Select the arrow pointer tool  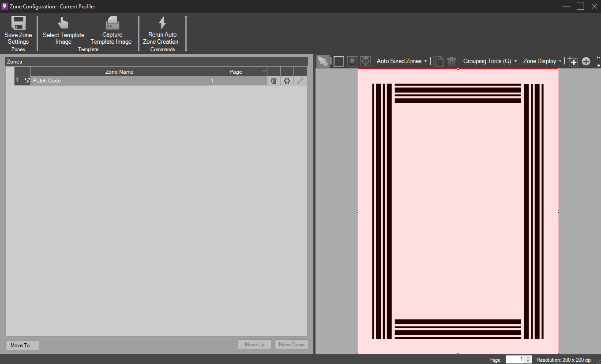click(323, 61)
